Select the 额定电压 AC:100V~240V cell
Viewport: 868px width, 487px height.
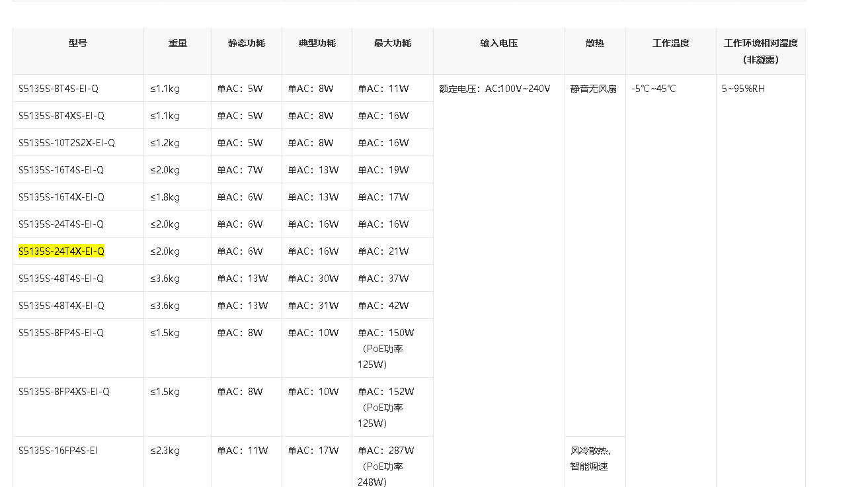[493, 87]
